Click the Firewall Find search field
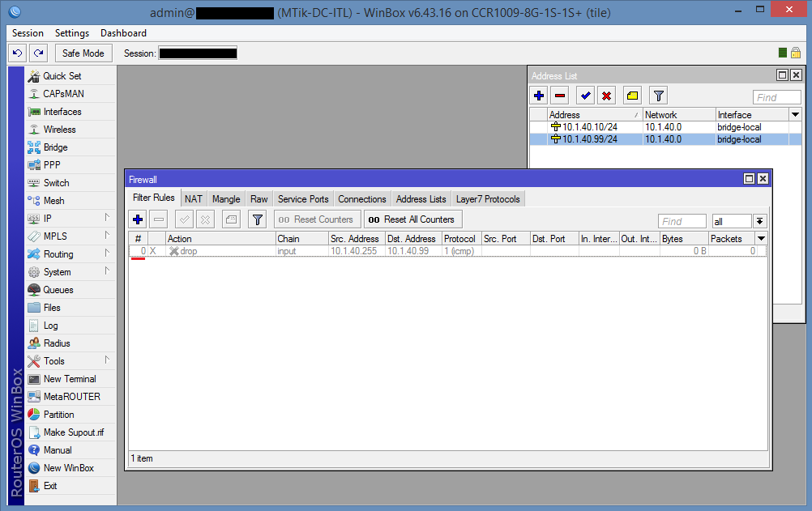The image size is (812, 511). pyautogui.click(x=682, y=222)
